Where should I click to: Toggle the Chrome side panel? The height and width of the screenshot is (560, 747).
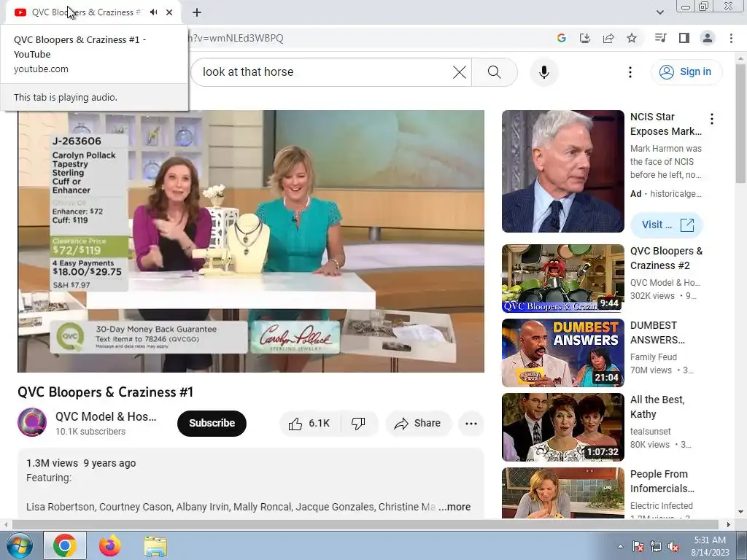(684, 38)
